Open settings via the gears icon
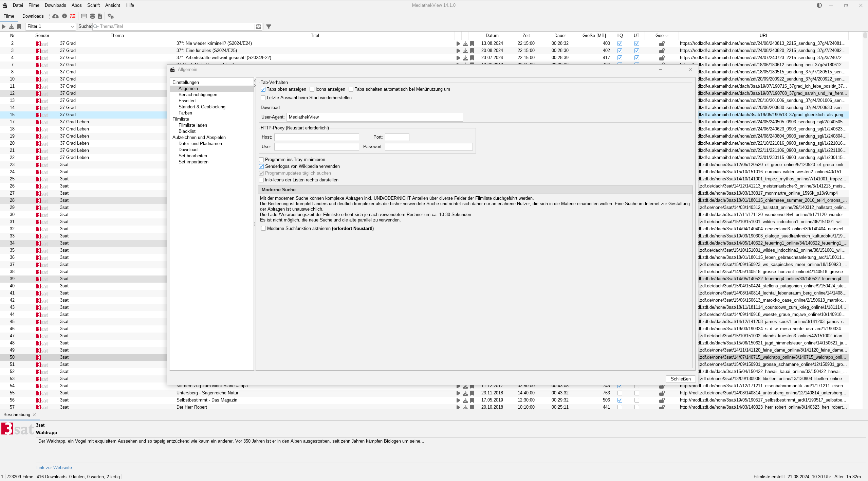The width and height of the screenshot is (868, 481). 111,16
